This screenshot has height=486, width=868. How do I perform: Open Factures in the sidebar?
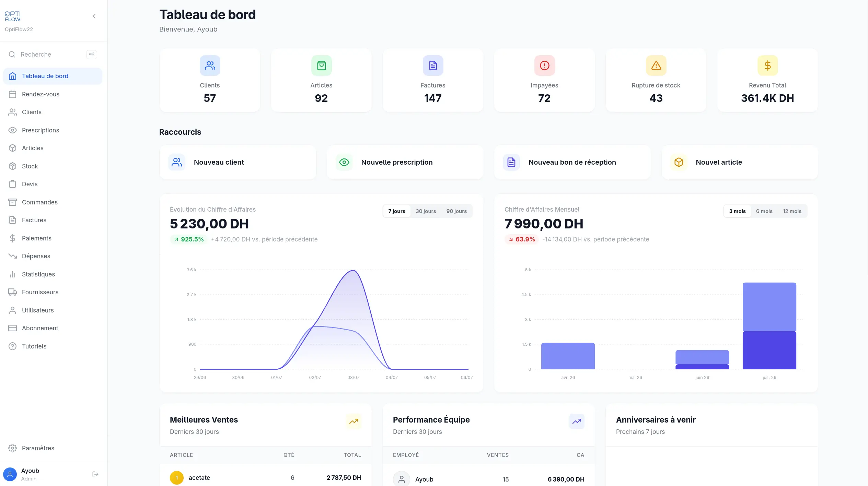pyautogui.click(x=53, y=220)
